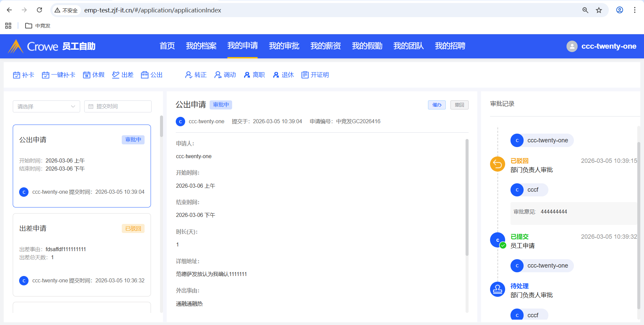Click the 转正 regularization icon
This screenshot has width=644, height=325.
click(189, 75)
